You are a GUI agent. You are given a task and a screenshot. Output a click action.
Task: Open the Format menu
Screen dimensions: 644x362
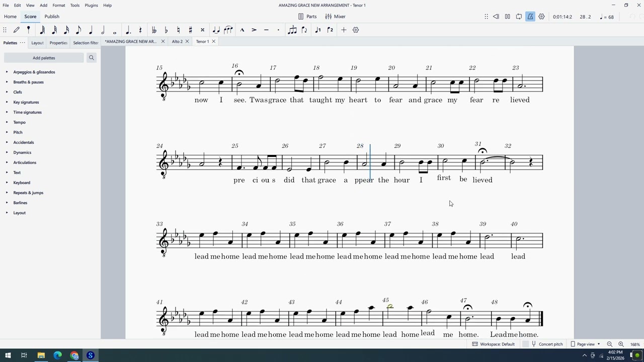tap(59, 5)
